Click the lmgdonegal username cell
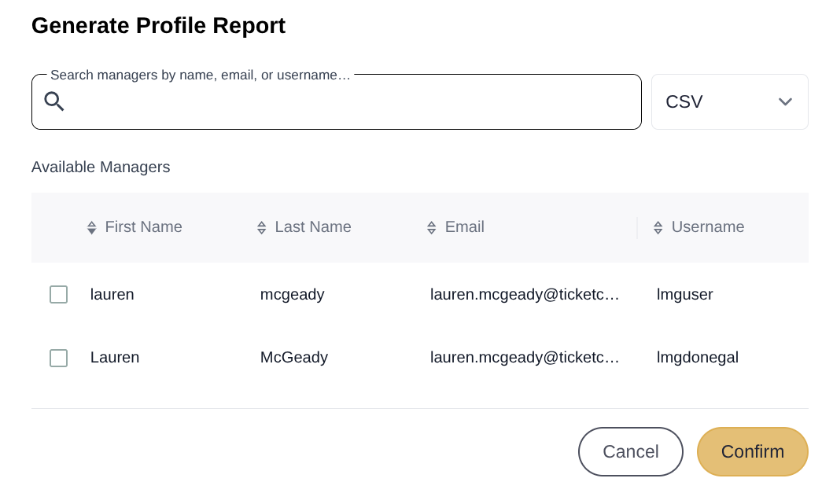Viewport: 833px width, 504px height. click(x=697, y=358)
